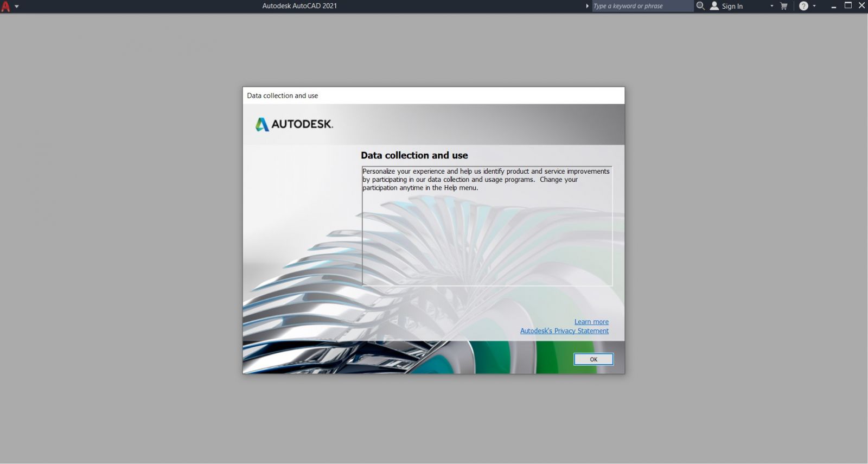
Task: Open the AutoCAD application menu logo
Action: click(5, 7)
